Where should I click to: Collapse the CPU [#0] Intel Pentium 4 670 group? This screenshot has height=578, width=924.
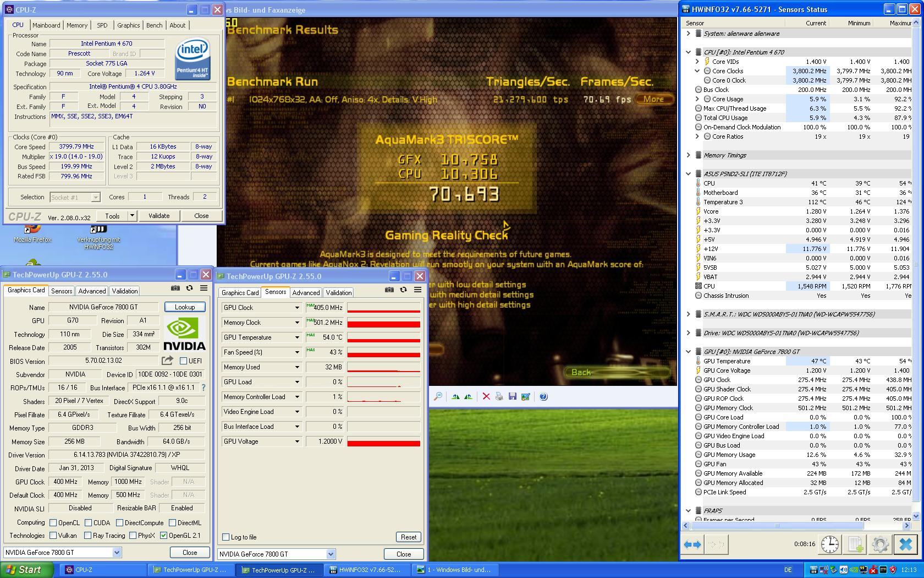(x=689, y=52)
